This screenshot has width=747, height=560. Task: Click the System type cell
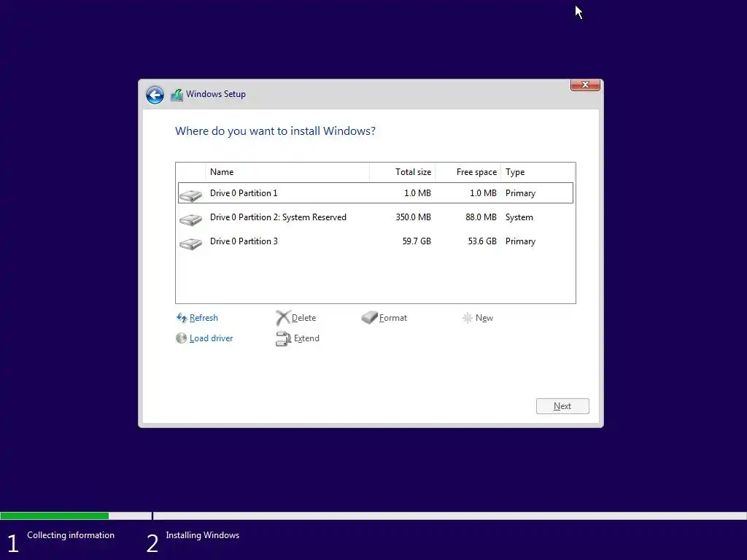(x=519, y=217)
